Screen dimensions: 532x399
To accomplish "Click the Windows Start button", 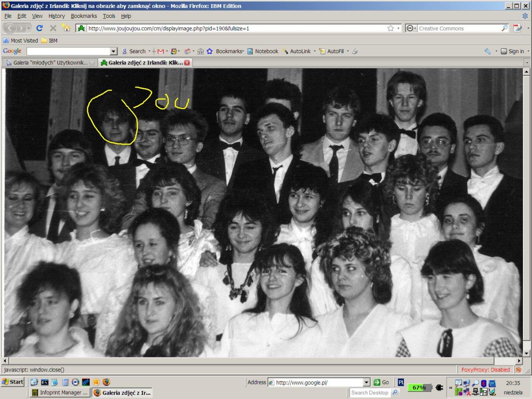I will [x=13, y=382].
